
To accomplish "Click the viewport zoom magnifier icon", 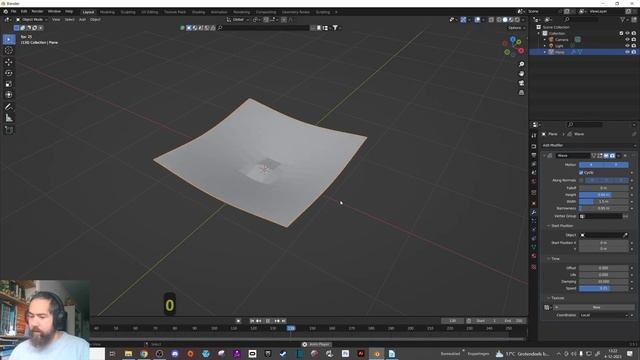I will (x=521, y=64).
